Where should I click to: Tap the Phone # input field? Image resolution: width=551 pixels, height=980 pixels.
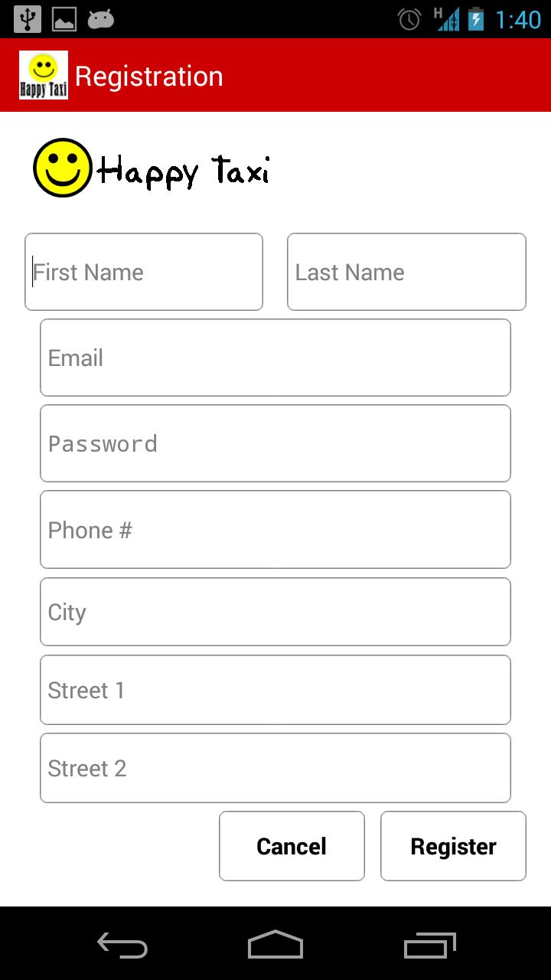(x=275, y=530)
